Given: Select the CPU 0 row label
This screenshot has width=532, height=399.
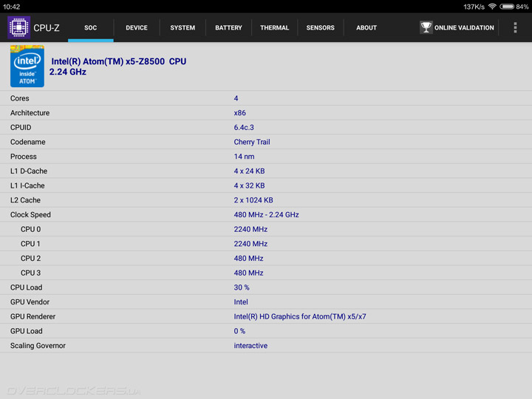Looking at the screenshot, I should click(x=30, y=230).
